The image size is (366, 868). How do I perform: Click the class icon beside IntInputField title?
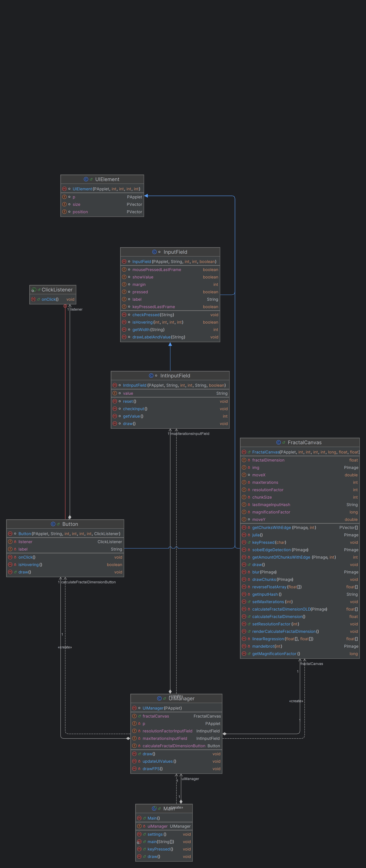(151, 376)
